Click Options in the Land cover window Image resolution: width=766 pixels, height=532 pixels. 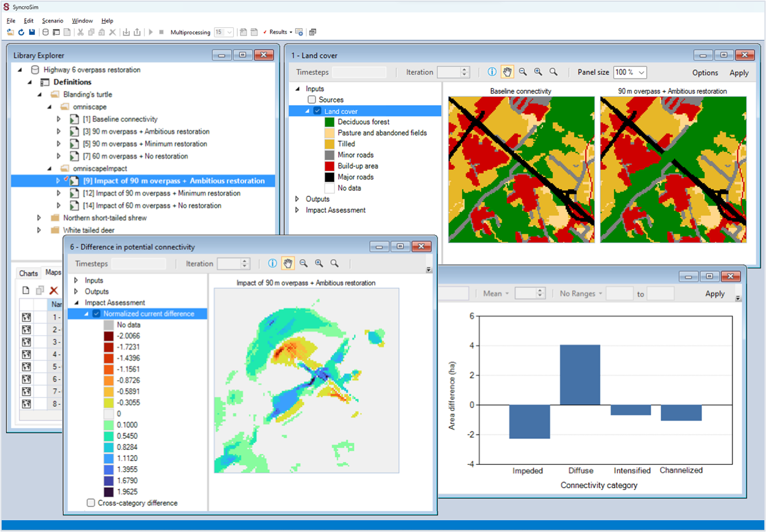[705, 73]
